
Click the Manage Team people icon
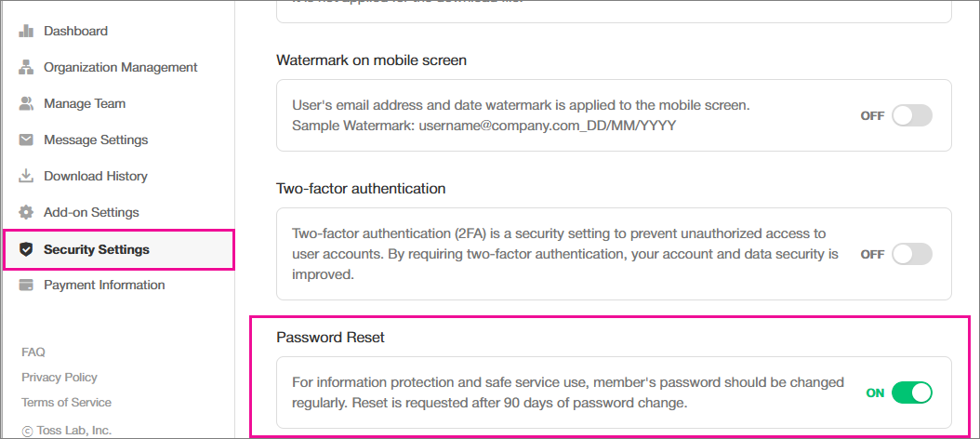(26, 103)
